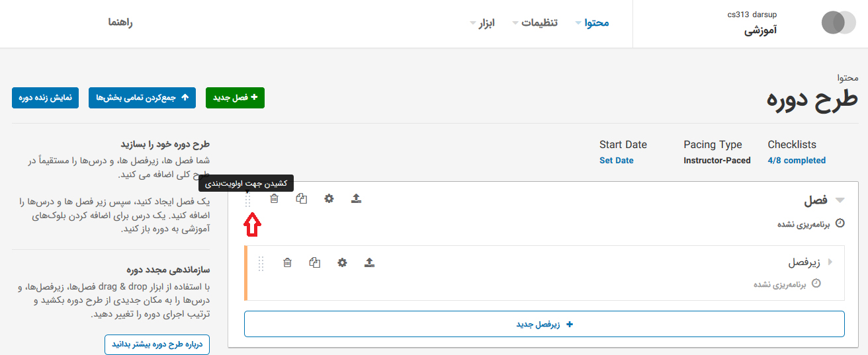Click the drag handle of the زیرفصل subsection
The height and width of the screenshot is (355, 868).
[261, 263]
